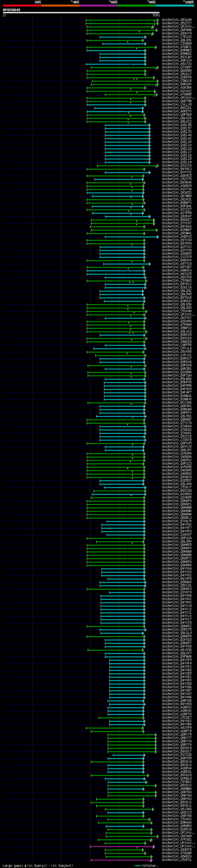The image size is (197, 868).
Task: Open hit UniRef100_A5X7Z0
Action: pos(177,64)
